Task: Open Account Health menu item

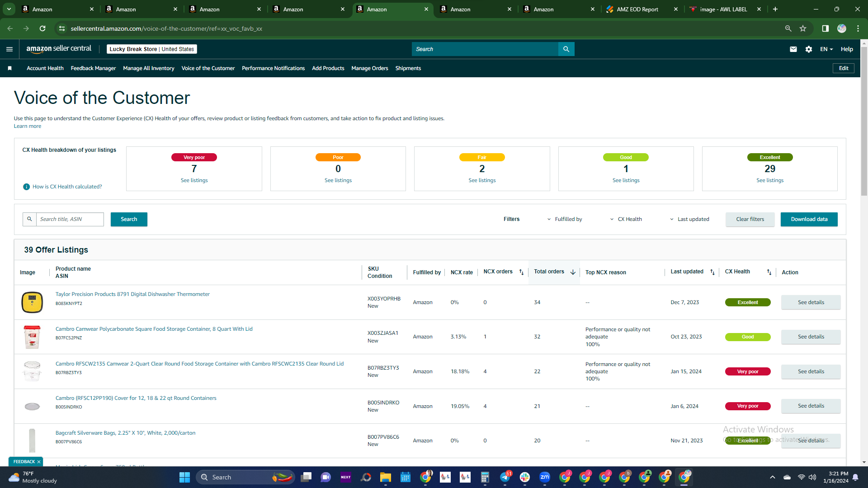Action: click(45, 68)
